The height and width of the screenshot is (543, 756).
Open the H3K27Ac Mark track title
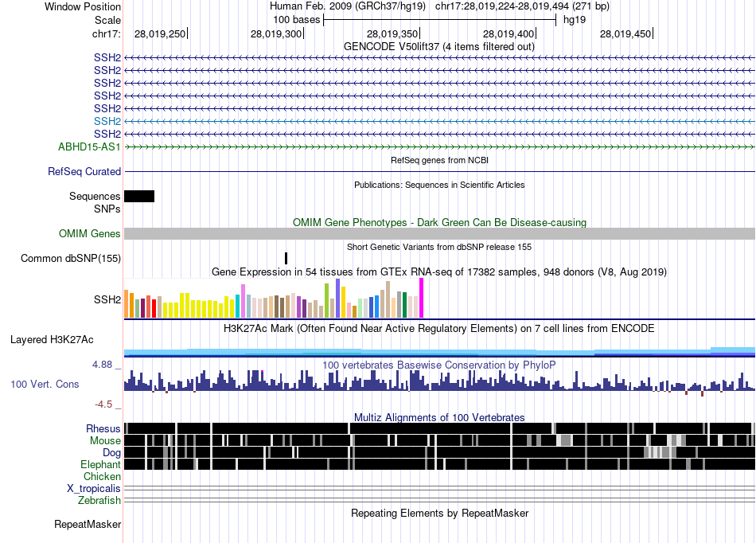tap(438, 328)
